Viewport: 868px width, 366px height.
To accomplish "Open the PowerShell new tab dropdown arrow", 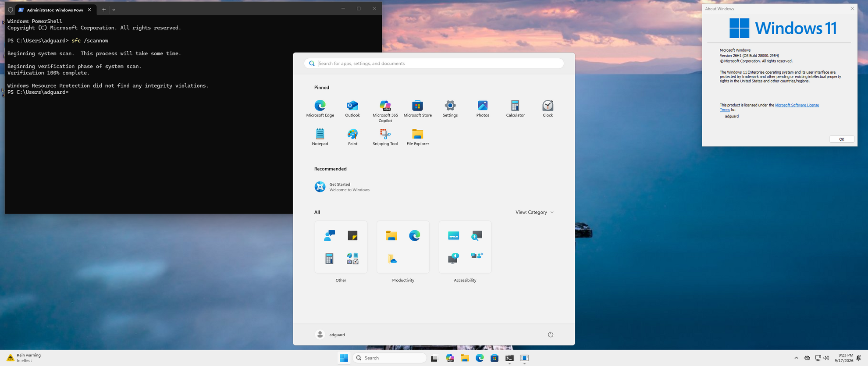I will pos(114,10).
